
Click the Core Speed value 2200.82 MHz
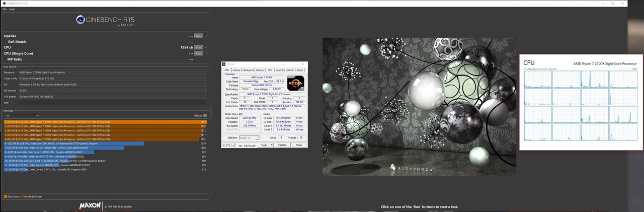pyautogui.click(x=250, y=118)
